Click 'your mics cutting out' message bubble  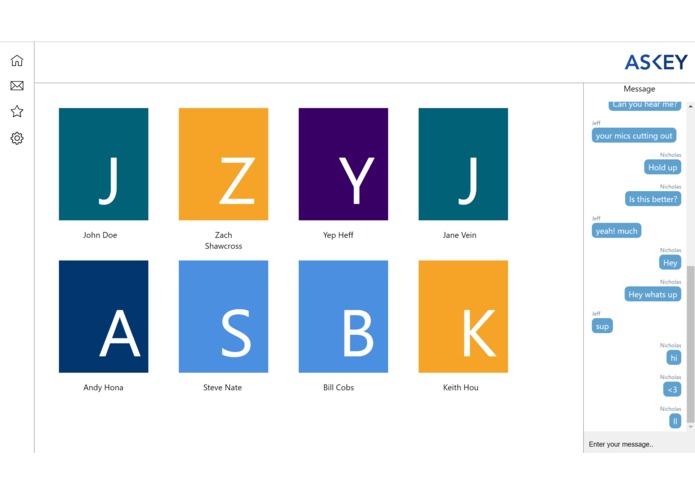point(634,136)
